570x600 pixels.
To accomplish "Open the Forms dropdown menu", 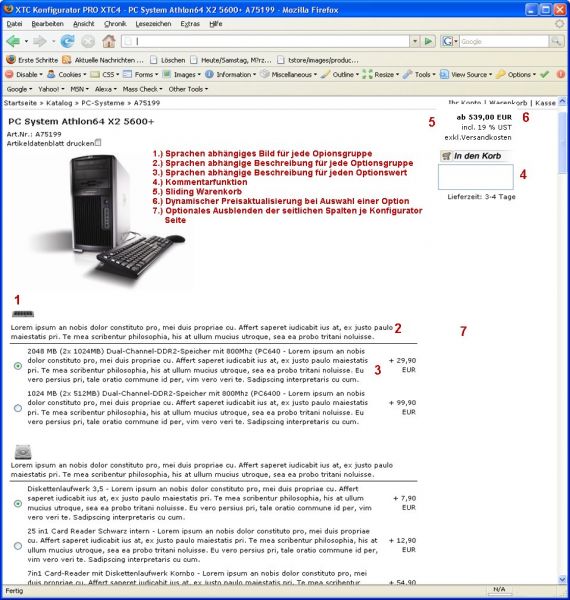I will [x=140, y=74].
